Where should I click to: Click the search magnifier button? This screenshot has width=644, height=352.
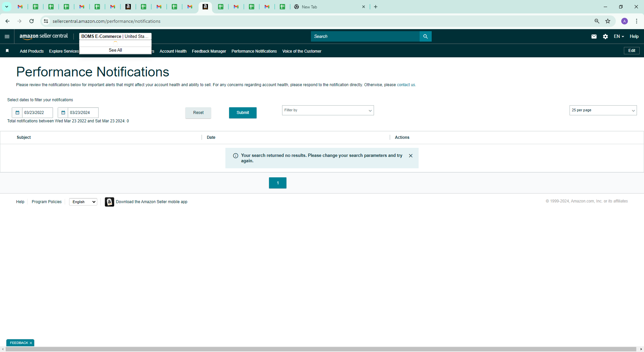(425, 37)
